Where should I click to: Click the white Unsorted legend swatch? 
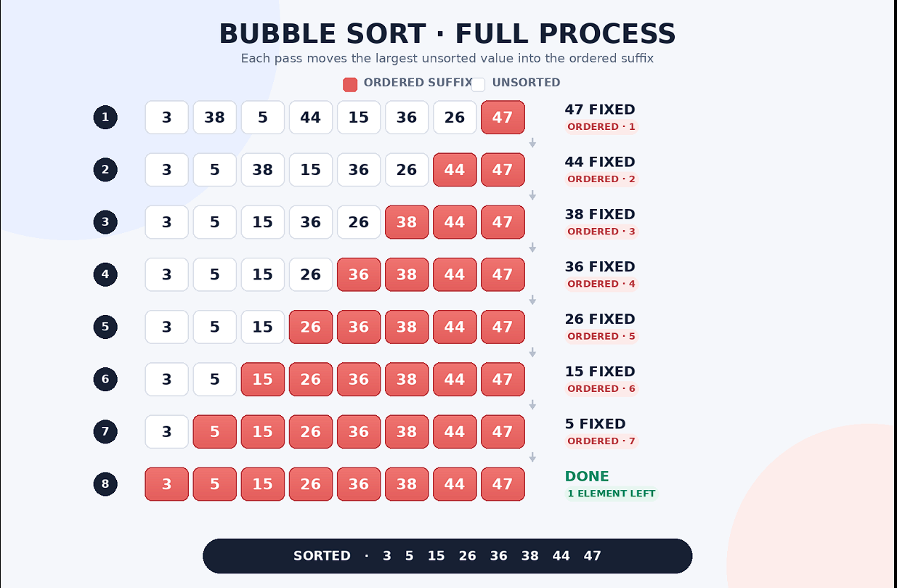478,84
